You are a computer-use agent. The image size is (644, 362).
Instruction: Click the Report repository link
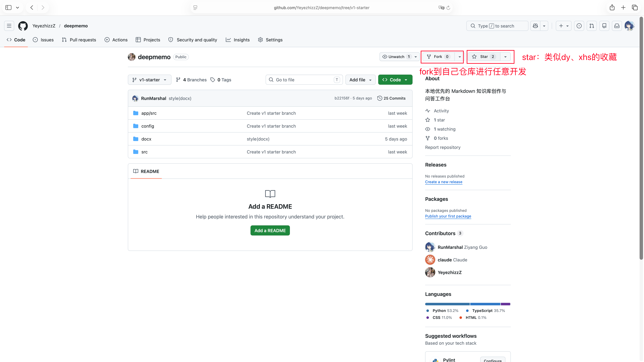click(x=442, y=147)
